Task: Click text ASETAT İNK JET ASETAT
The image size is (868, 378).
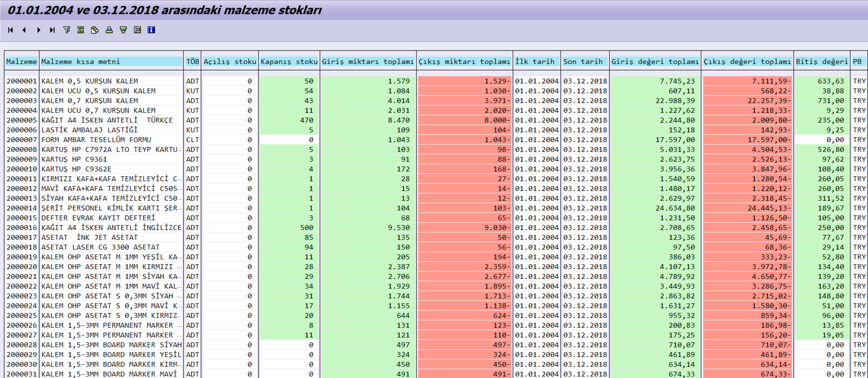Action: [89, 237]
